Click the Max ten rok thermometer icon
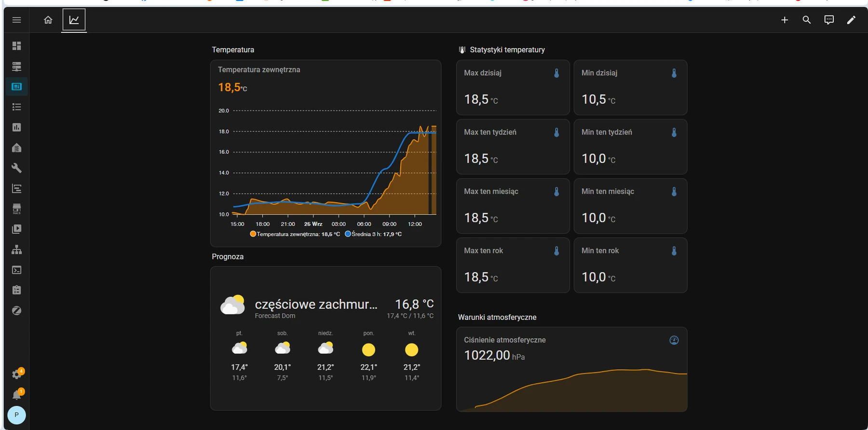This screenshot has height=430, width=868. 556,251
